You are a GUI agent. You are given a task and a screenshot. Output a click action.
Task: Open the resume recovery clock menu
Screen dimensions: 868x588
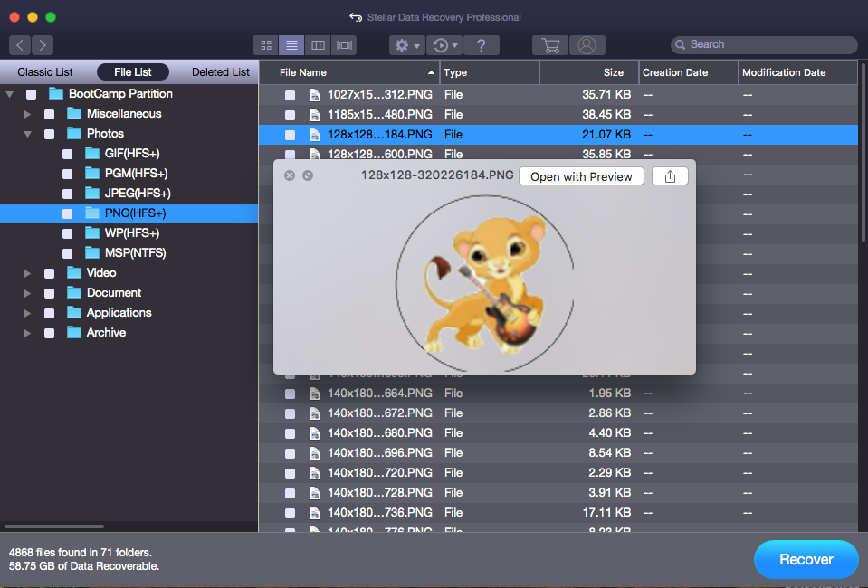(x=444, y=45)
